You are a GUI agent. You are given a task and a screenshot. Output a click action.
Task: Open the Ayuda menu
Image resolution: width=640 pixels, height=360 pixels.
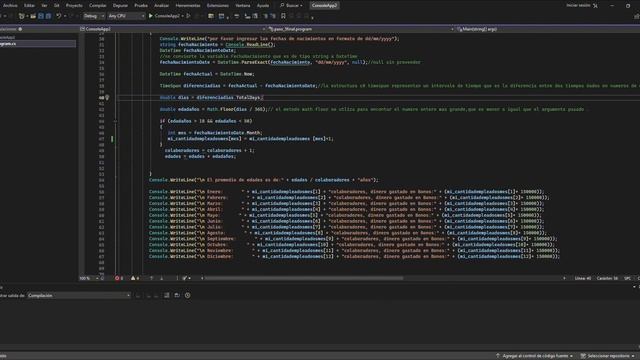[263, 6]
